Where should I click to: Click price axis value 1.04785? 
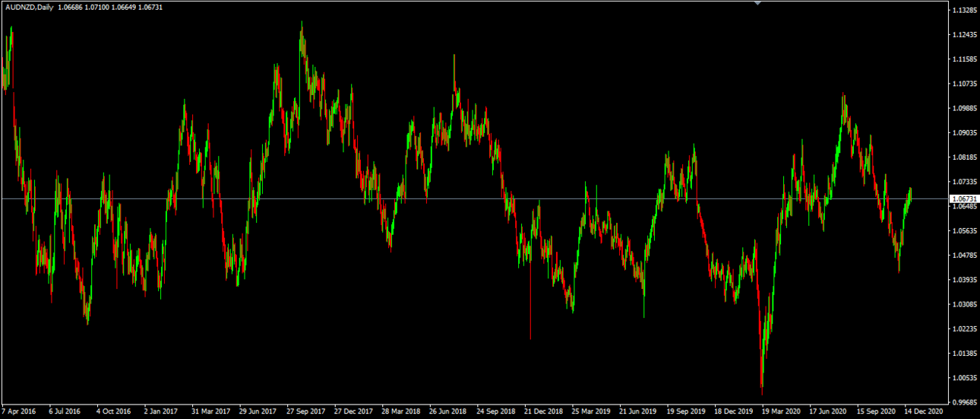click(x=963, y=256)
